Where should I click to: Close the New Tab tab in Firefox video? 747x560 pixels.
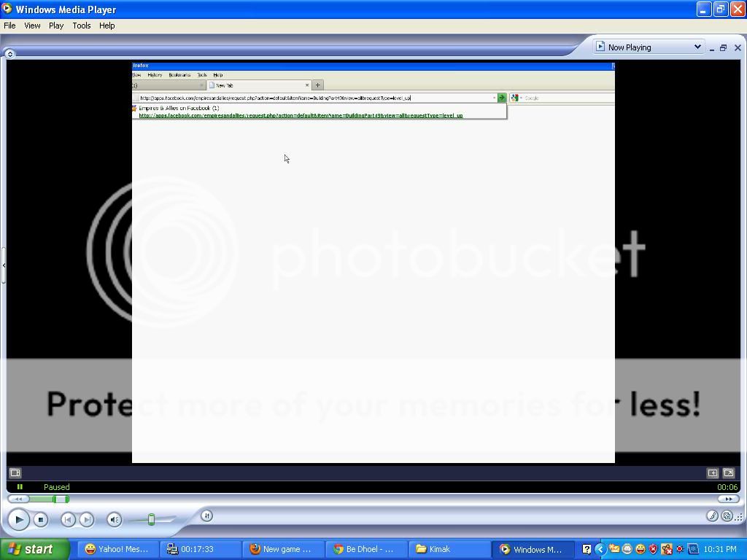click(x=307, y=85)
